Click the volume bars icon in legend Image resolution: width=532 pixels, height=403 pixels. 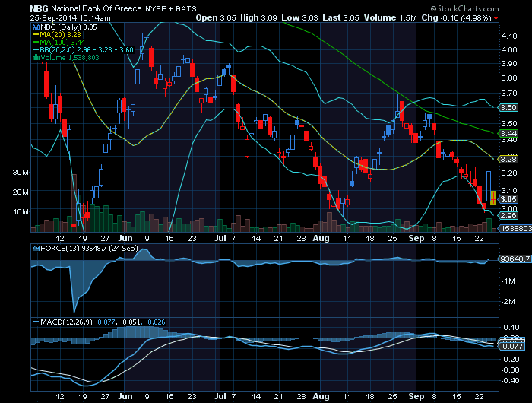pos(36,58)
